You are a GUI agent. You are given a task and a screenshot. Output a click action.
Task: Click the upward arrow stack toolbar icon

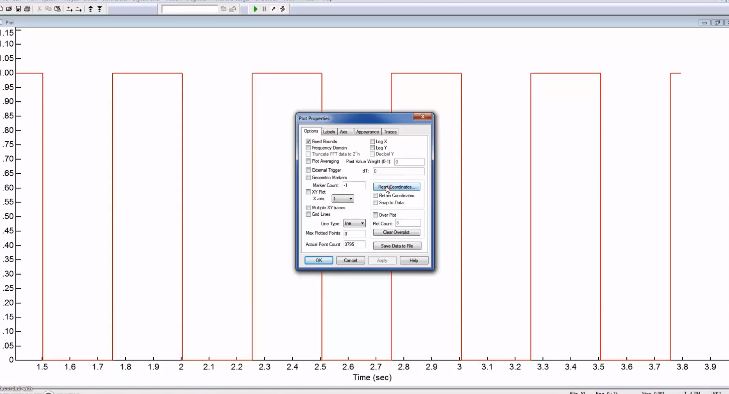[90, 9]
